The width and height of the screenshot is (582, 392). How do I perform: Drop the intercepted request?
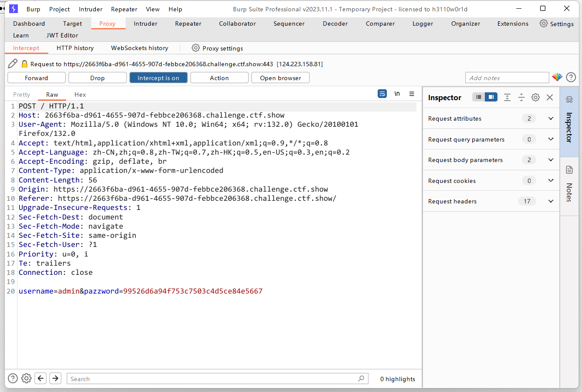click(x=98, y=78)
